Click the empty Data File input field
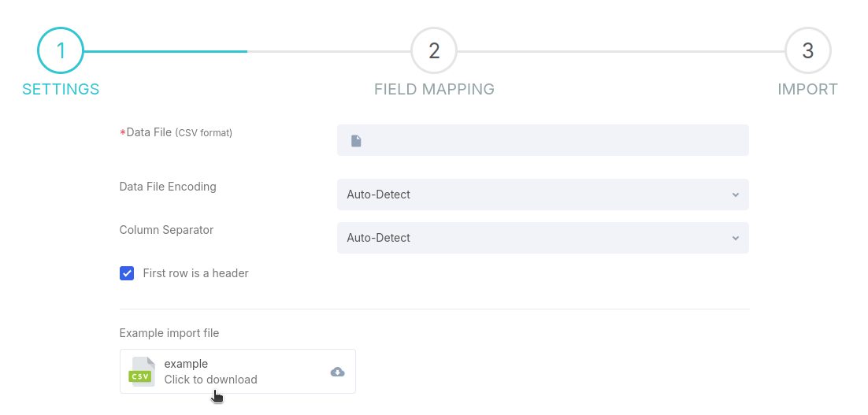The height and width of the screenshot is (415, 868). 543,140
